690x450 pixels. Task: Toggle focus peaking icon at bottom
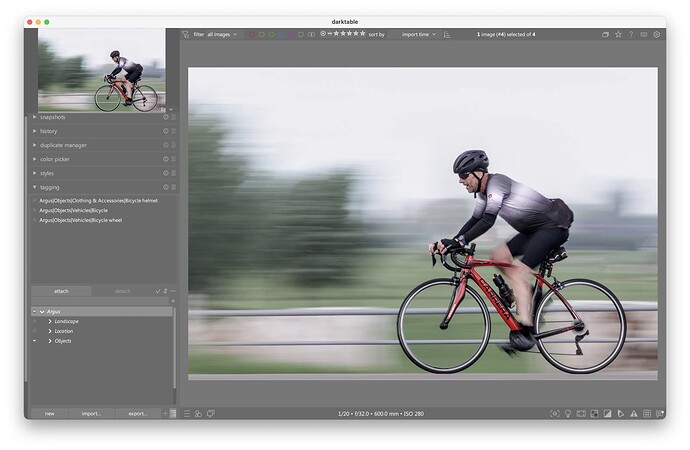pyautogui.click(x=555, y=413)
